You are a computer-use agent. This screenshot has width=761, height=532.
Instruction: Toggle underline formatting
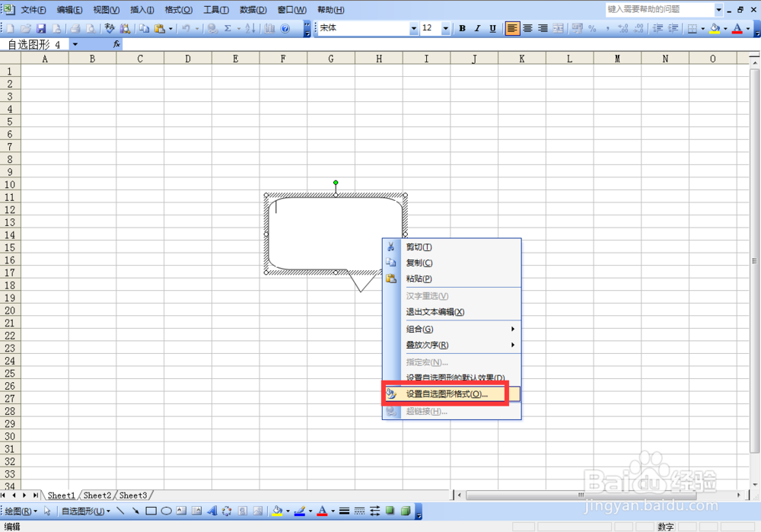[x=492, y=27]
